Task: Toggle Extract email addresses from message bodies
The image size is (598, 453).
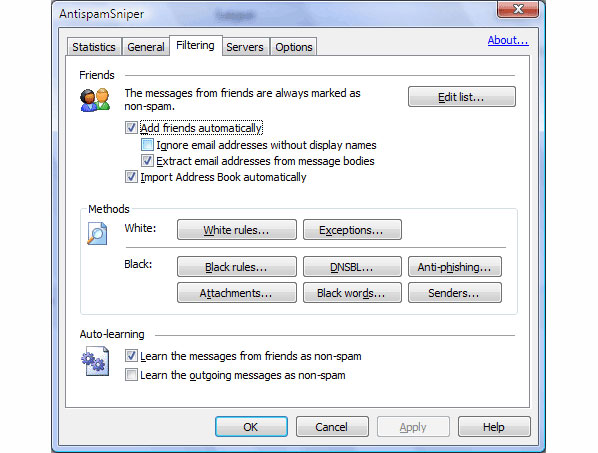Action: [x=147, y=161]
